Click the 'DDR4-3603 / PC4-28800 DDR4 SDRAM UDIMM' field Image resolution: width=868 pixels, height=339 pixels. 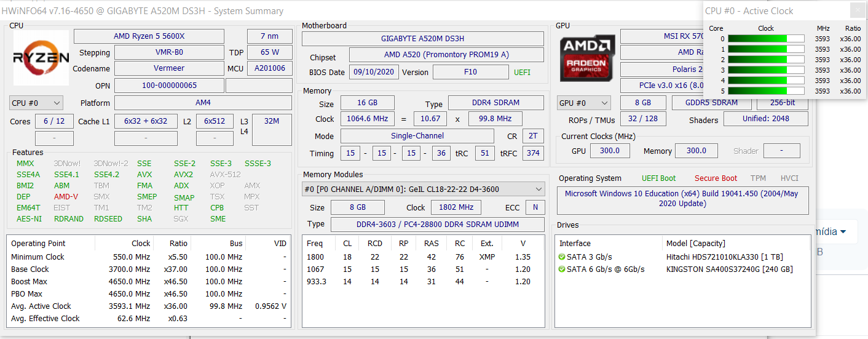click(438, 225)
